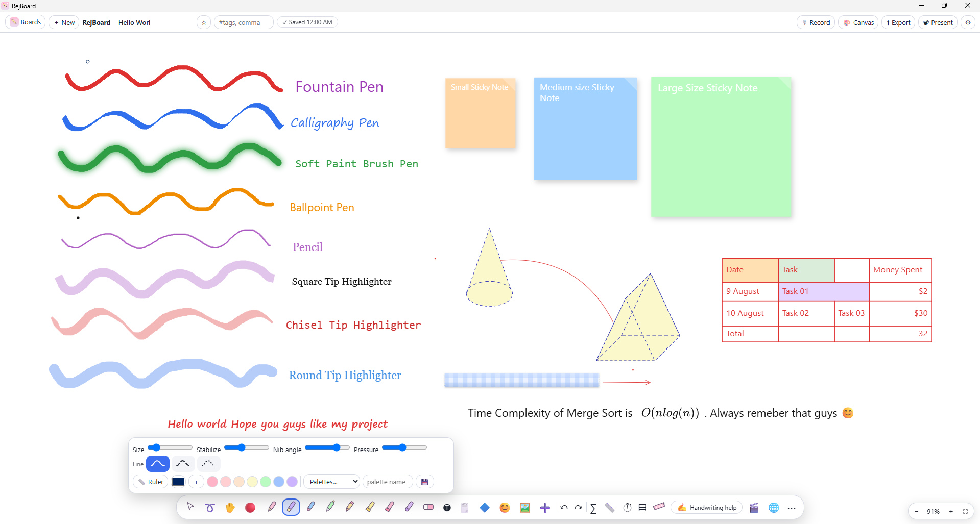980x524 pixels.
Task: Open the timer tool
Action: [628, 507]
